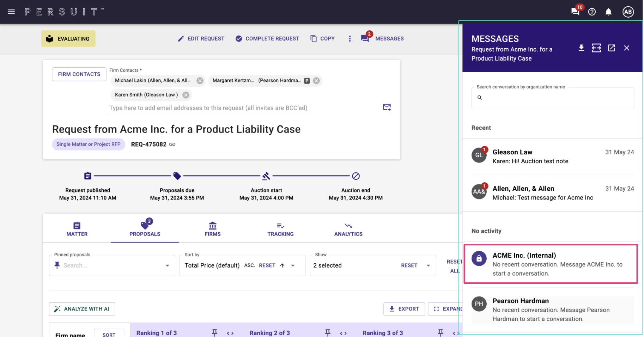The width and height of the screenshot is (644, 337).
Task: Expand the Pinned proposals dropdown
Action: (x=167, y=265)
